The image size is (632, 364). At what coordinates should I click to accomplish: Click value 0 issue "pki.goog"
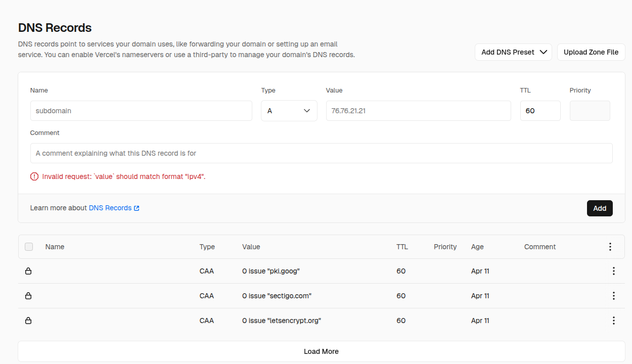271,271
